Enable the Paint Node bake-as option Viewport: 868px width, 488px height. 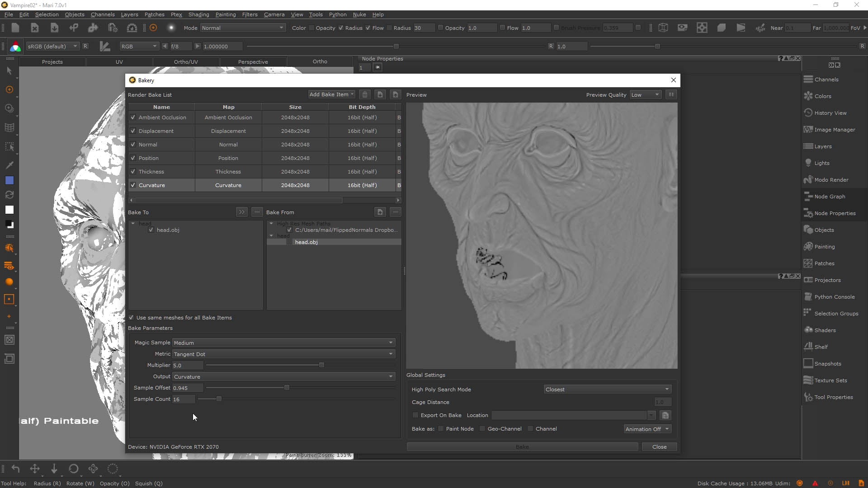click(x=441, y=429)
